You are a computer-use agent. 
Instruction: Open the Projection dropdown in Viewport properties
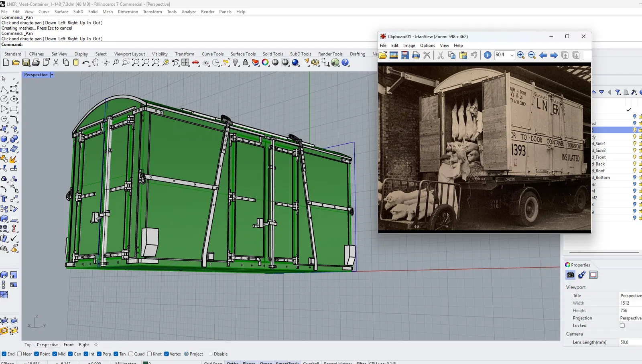(630, 318)
